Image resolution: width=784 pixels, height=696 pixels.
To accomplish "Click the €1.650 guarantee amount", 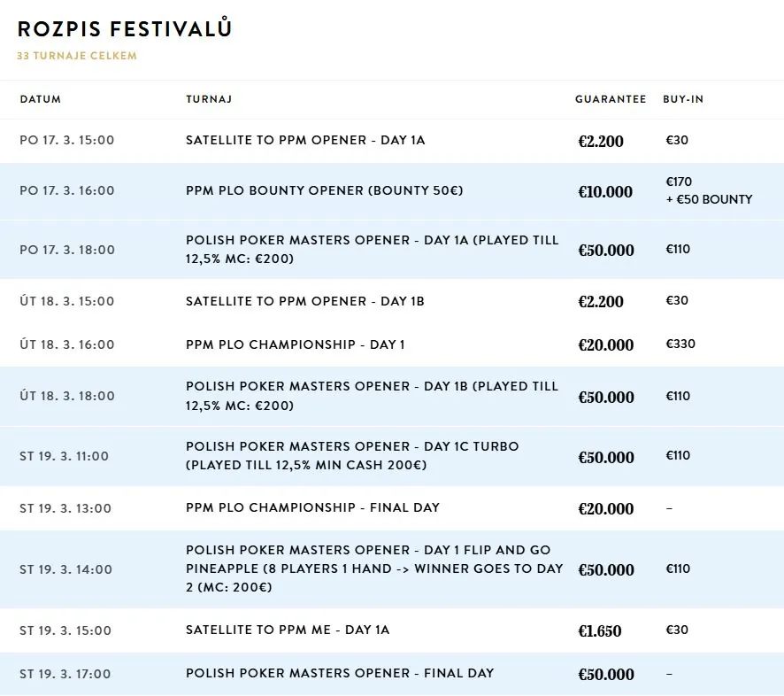I will (599, 631).
